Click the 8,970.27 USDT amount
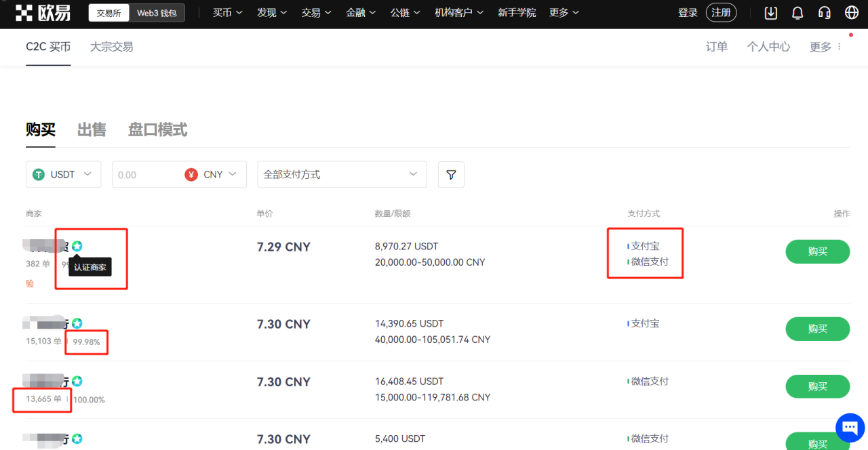The width and height of the screenshot is (868, 450). pyautogui.click(x=406, y=246)
